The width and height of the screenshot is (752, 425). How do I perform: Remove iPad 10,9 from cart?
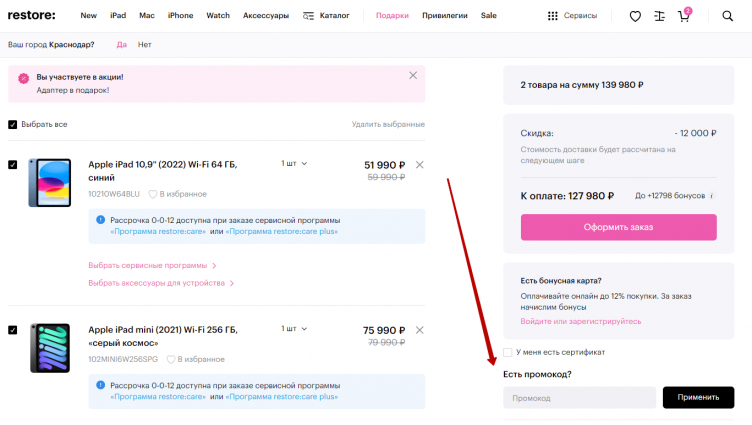point(419,165)
